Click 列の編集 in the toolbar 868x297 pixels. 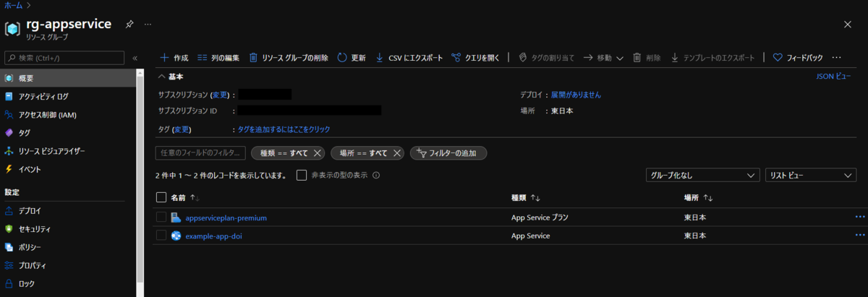[x=218, y=58]
